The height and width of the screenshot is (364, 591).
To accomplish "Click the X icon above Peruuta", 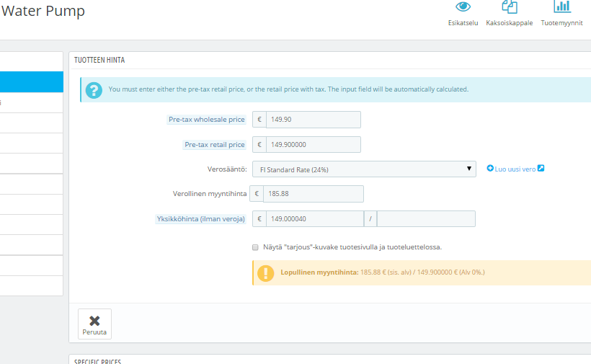I will click(x=94, y=321).
